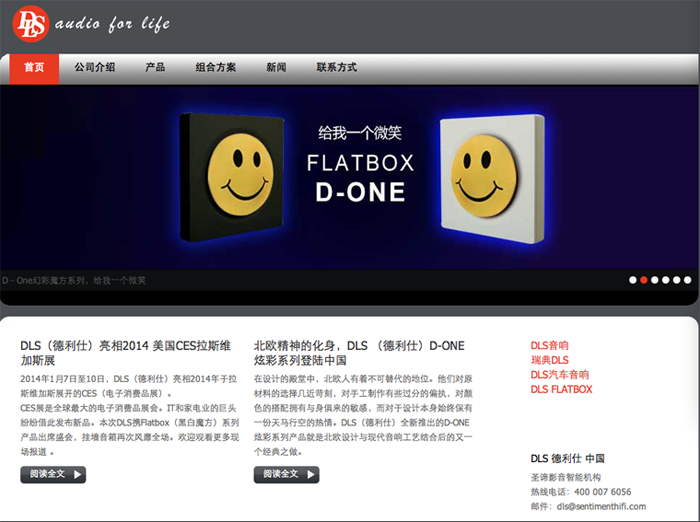The width and height of the screenshot is (700, 522).
Task: Open the CES拉斯维加斯展 article headline
Action: [126, 353]
